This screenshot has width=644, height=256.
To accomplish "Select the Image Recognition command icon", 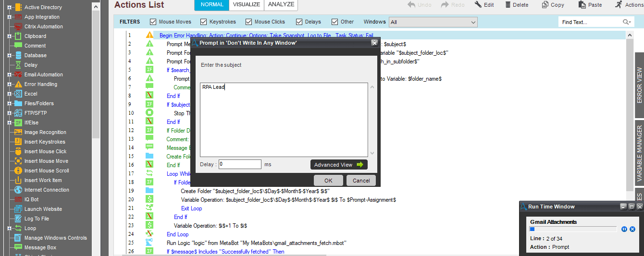I will point(18,132).
